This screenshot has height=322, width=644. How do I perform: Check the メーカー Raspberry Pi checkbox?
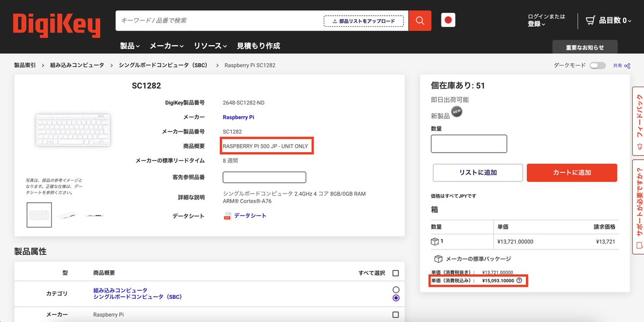point(395,314)
